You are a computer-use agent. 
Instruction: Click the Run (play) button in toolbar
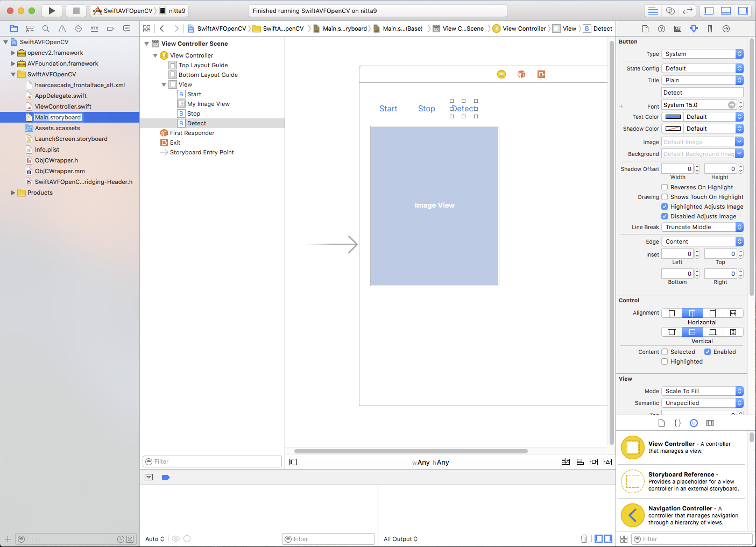tap(52, 11)
